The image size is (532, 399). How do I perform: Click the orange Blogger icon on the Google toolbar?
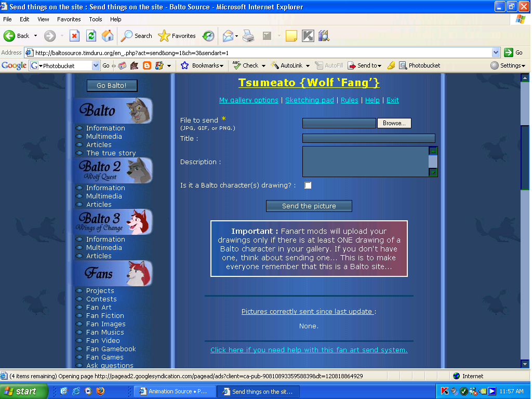[147, 65]
